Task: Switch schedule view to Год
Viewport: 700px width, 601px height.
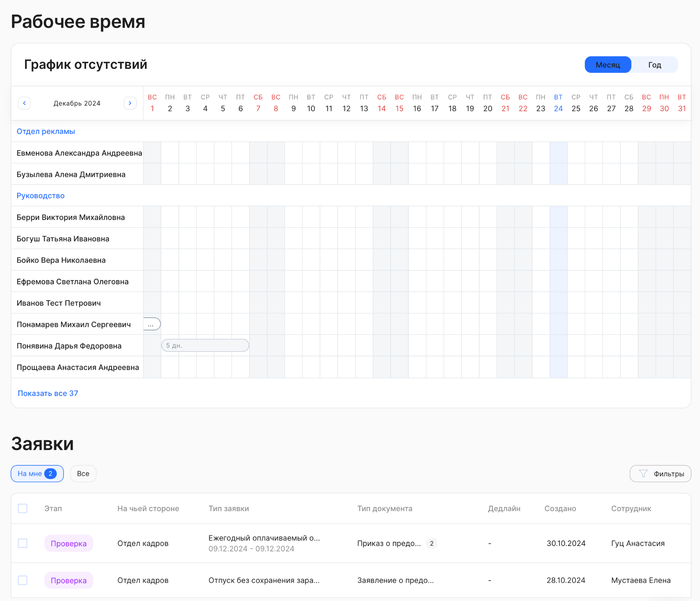Action: tap(654, 65)
